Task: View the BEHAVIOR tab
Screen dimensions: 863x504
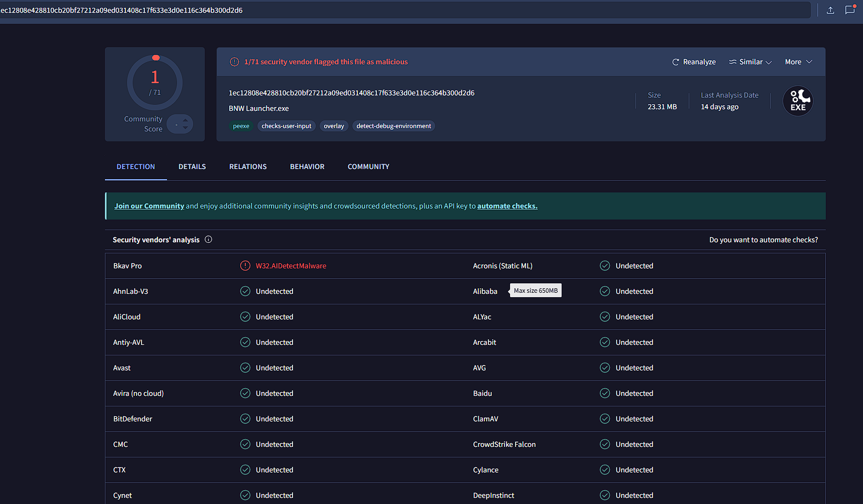Action: (307, 166)
